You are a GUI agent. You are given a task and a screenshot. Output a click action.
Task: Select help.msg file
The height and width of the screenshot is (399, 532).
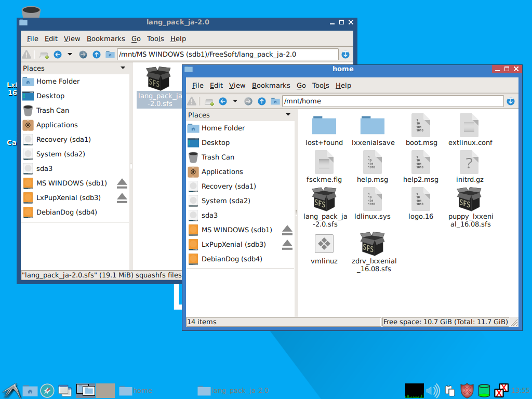tap(372, 167)
